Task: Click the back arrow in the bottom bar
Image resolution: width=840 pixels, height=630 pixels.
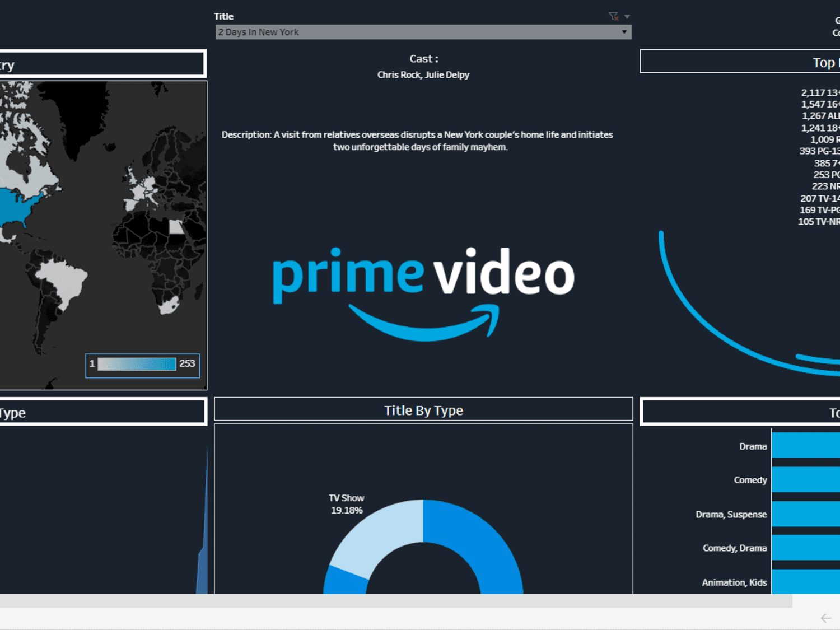Action: click(x=826, y=618)
